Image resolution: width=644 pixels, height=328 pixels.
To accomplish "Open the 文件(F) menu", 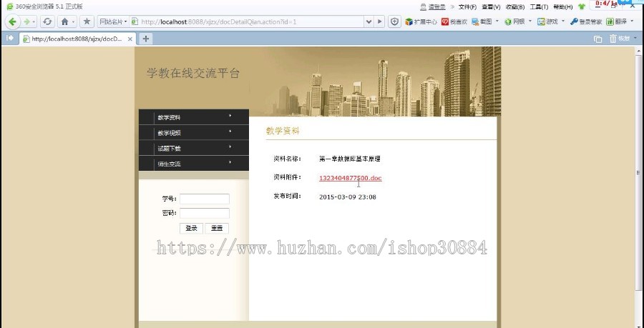I will pos(467,6).
